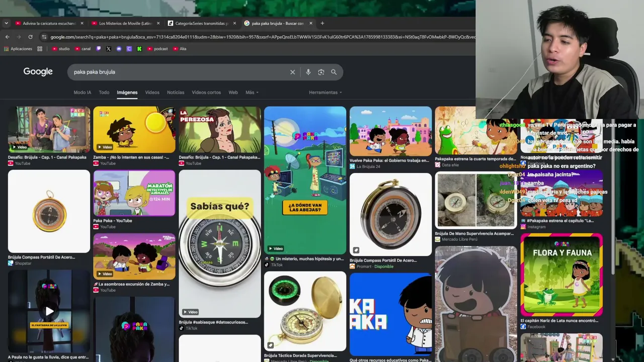Open the 'podcast' bookmark
Screen dimensions: 644x362
(157, 49)
